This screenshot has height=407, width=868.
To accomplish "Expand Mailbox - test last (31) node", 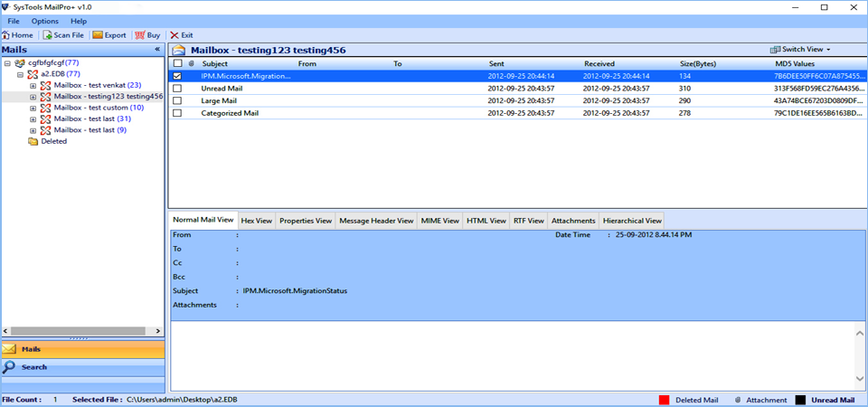I will 33,119.
